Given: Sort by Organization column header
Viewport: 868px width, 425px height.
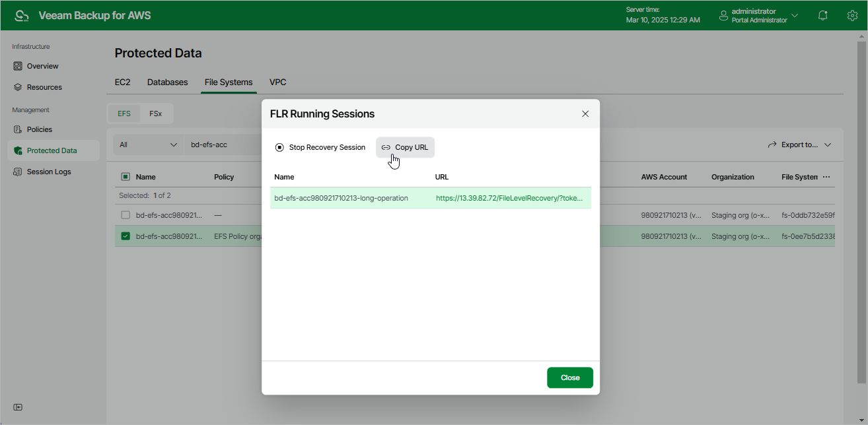Looking at the screenshot, I should click(733, 177).
